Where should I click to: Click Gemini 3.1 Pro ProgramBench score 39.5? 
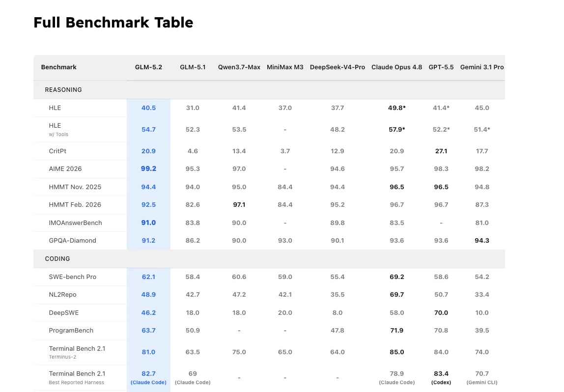click(482, 331)
